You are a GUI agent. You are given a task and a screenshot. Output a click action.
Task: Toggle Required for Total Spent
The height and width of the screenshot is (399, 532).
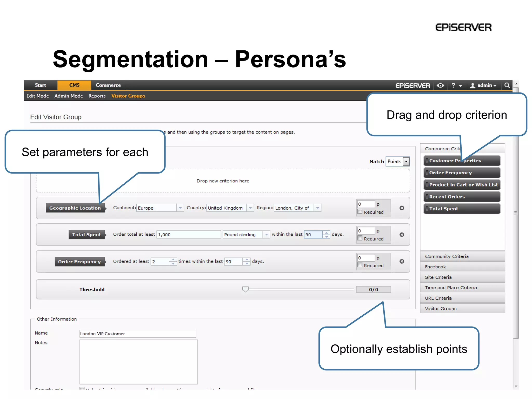[x=360, y=238]
